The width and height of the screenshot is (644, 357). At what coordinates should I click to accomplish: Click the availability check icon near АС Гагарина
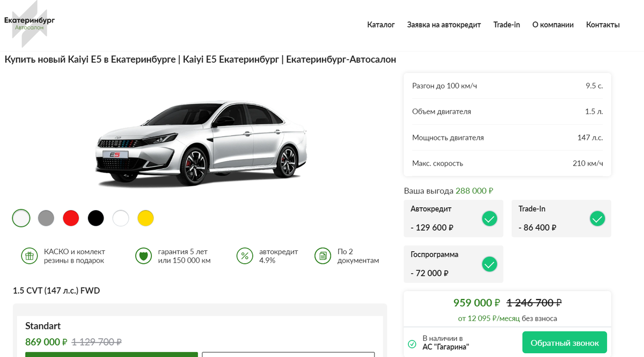(x=412, y=344)
